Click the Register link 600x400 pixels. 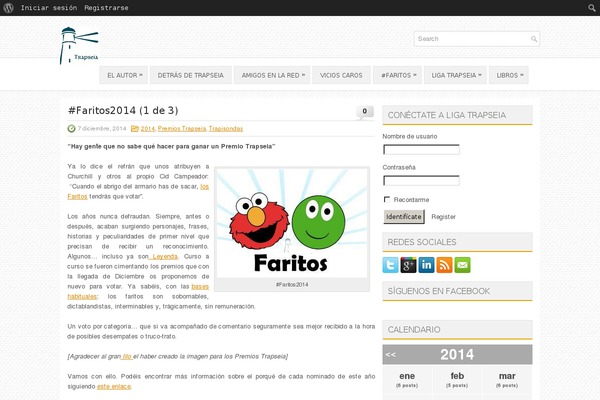[443, 217]
